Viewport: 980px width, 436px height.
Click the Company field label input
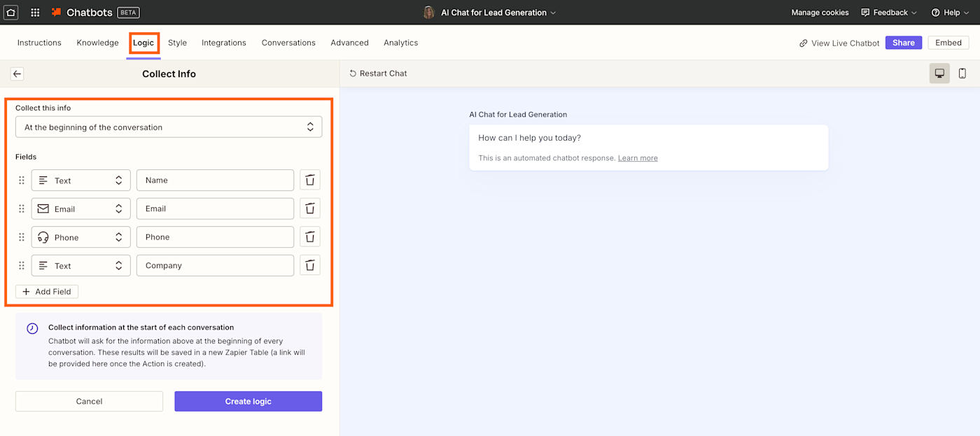click(215, 265)
